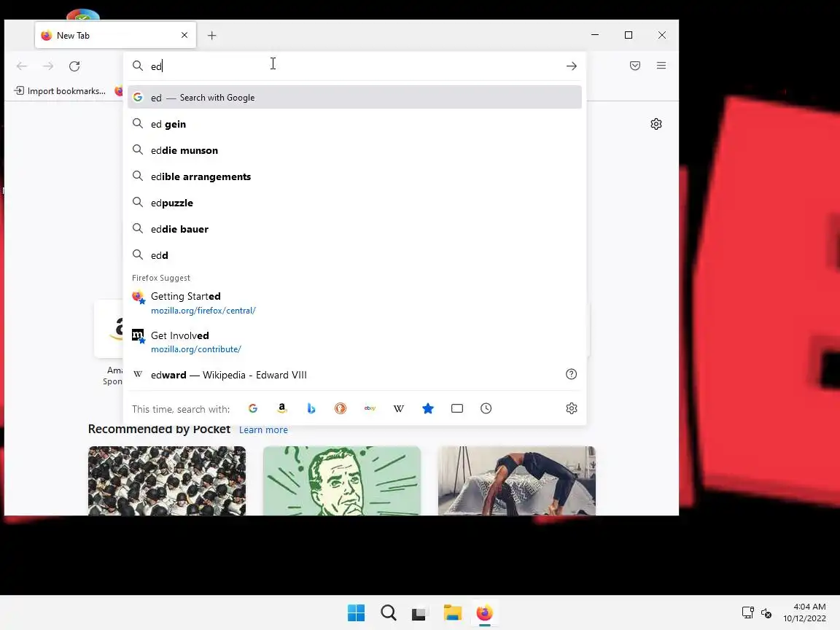This screenshot has width=840, height=630.
Task: Click the network tray icon
Action: (748, 612)
